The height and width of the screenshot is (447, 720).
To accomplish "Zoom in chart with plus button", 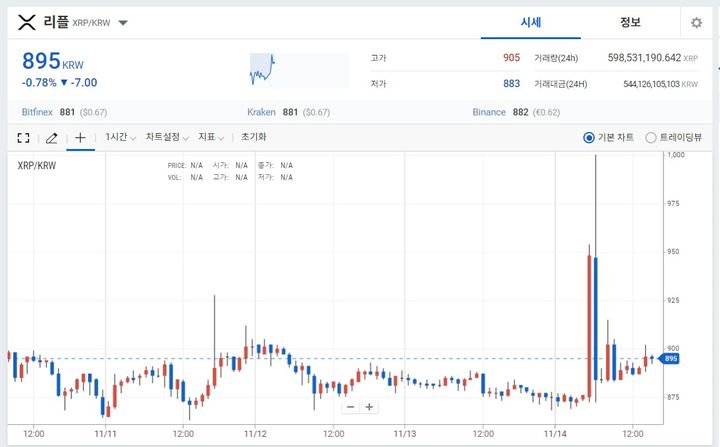I will [x=369, y=407].
